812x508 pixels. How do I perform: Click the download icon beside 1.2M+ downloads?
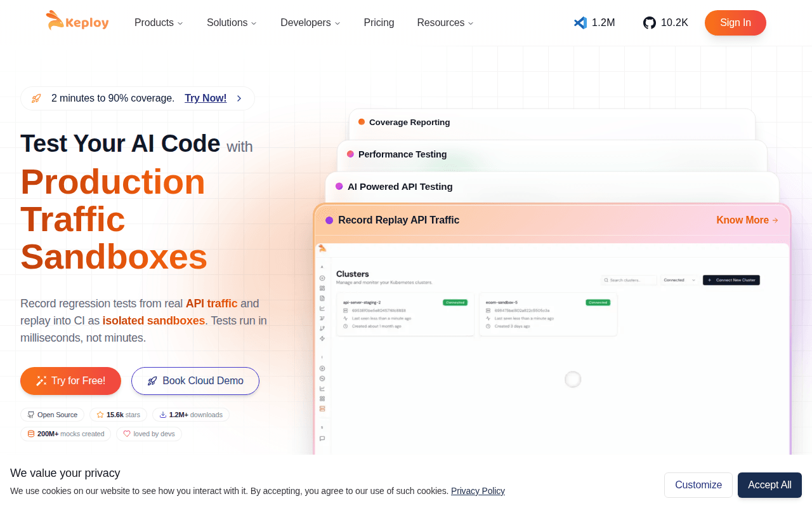click(162, 415)
